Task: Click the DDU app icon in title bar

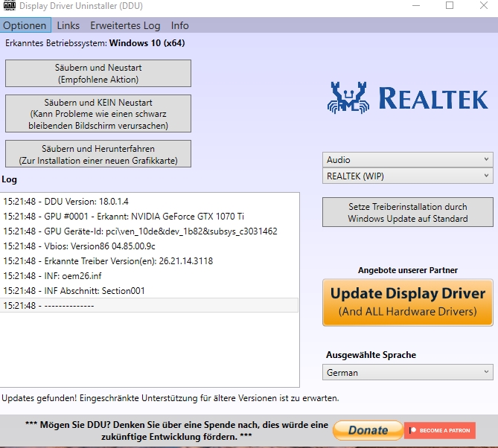Action: pyautogui.click(x=10, y=6)
